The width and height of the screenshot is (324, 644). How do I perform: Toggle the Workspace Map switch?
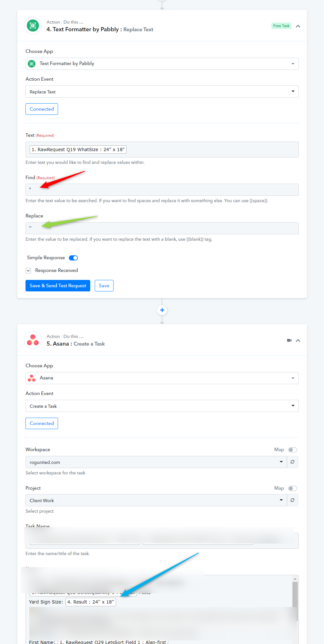click(293, 450)
